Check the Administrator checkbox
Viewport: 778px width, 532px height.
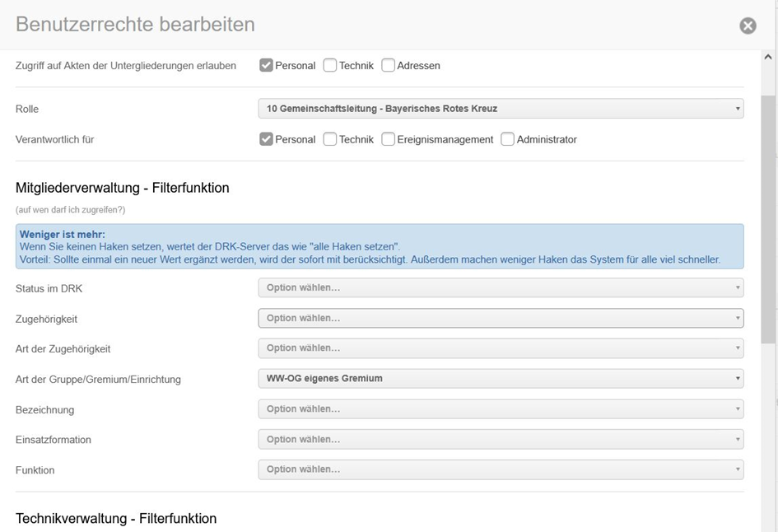(x=508, y=140)
